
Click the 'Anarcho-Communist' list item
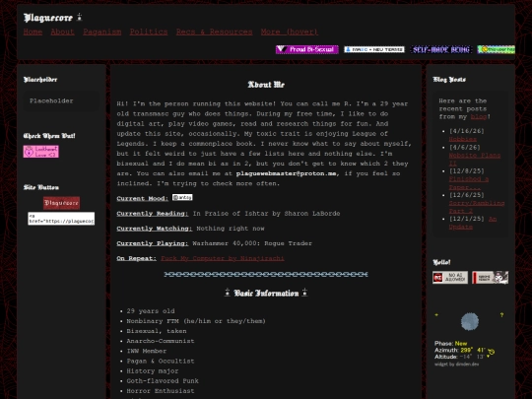[161, 341]
